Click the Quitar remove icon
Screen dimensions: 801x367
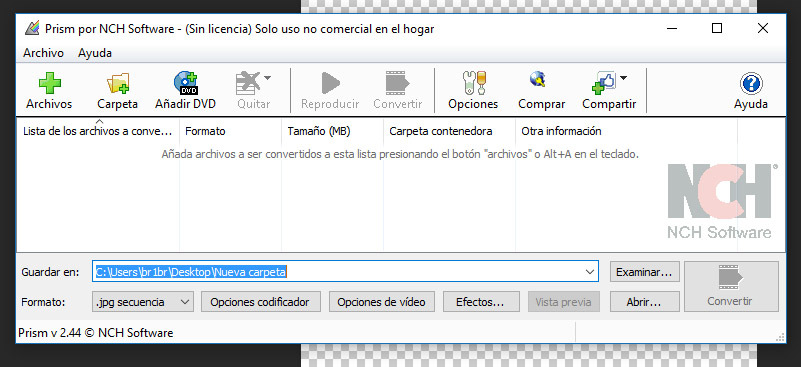[x=248, y=83]
